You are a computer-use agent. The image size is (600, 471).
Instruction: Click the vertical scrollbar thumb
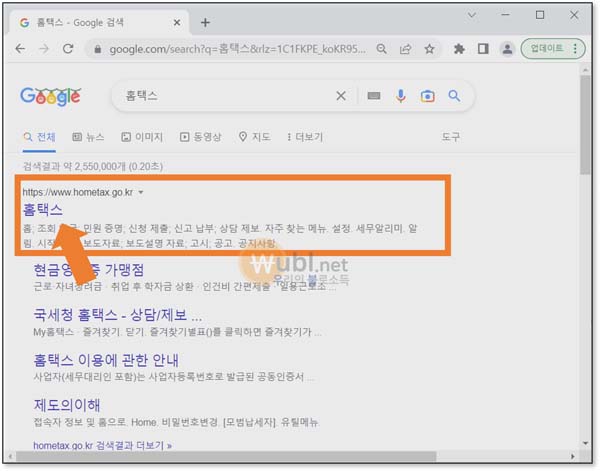point(585,125)
